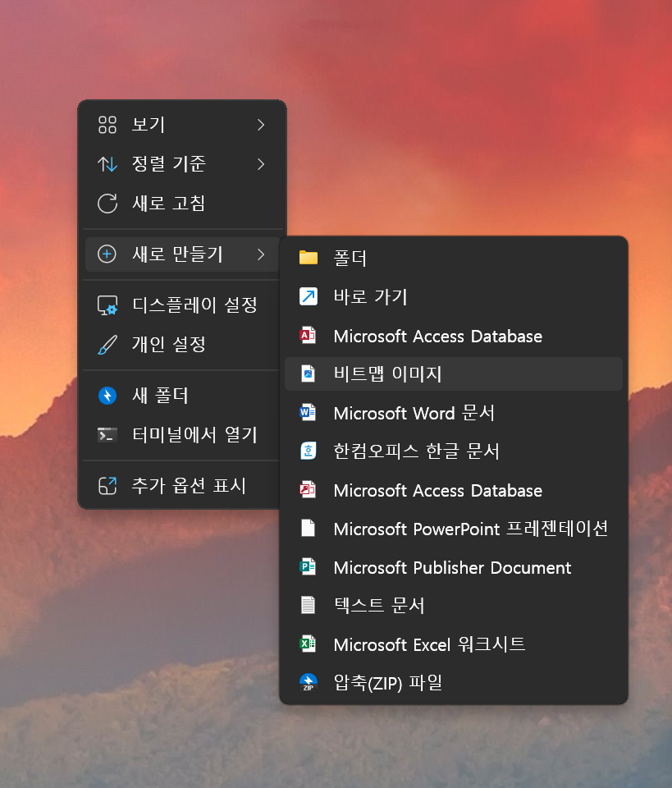Click the yellow folder icon beside 폴더
The width and height of the screenshot is (672, 788).
[x=309, y=258]
